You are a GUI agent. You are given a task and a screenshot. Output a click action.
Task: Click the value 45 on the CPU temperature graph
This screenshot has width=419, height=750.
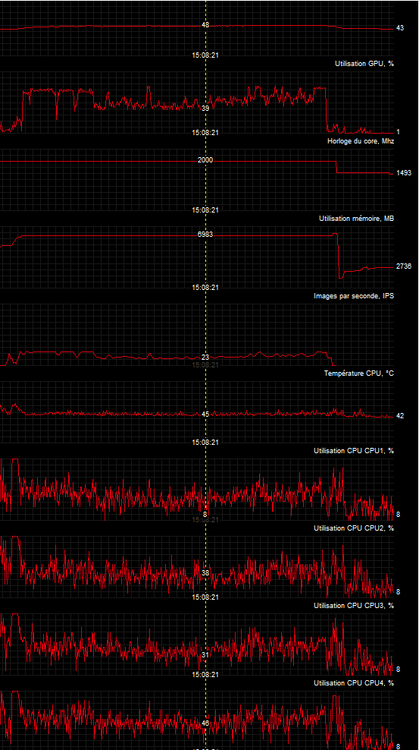coord(205,414)
